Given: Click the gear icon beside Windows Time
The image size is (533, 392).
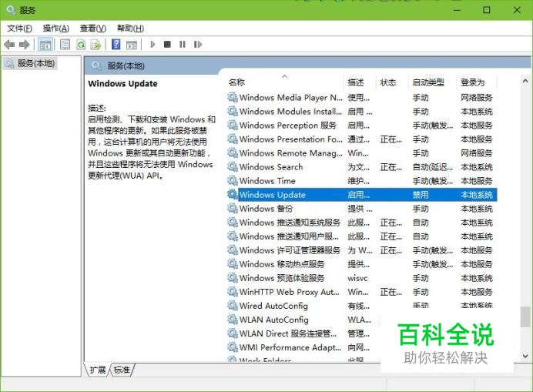Looking at the screenshot, I should pyautogui.click(x=233, y=181).
